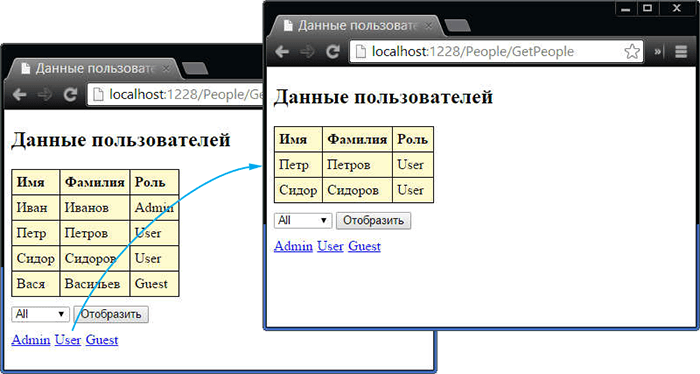Follow the Admin link in the front window

point(293,246)
